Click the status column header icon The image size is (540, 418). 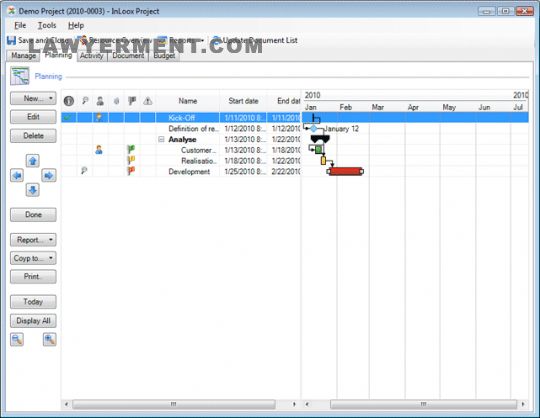pos(69,101)
